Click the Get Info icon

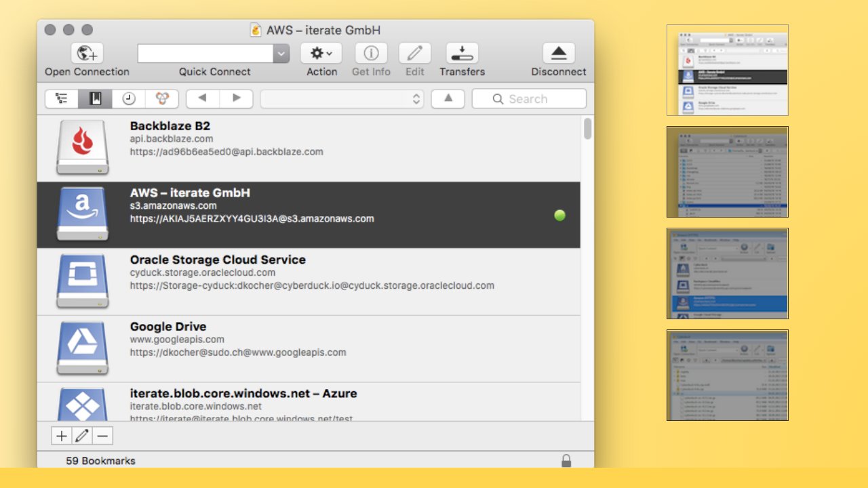point(371,54)
